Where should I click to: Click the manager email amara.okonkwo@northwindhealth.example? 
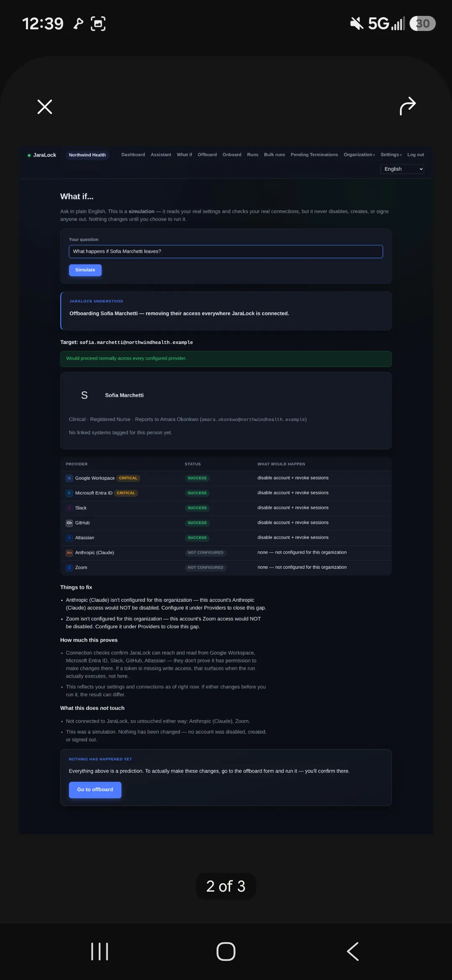click(253, 420)
